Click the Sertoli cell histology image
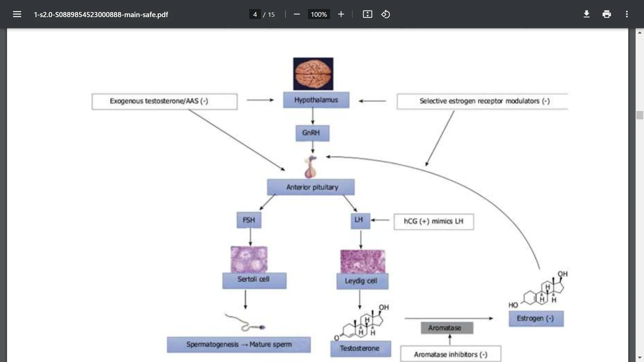Screen dimensions: 644x362 pos(249,259)
